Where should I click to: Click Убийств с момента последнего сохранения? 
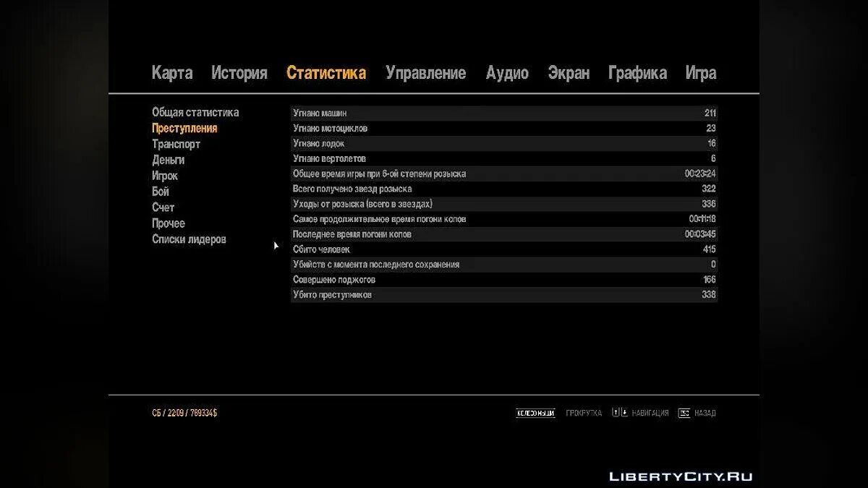504,265
